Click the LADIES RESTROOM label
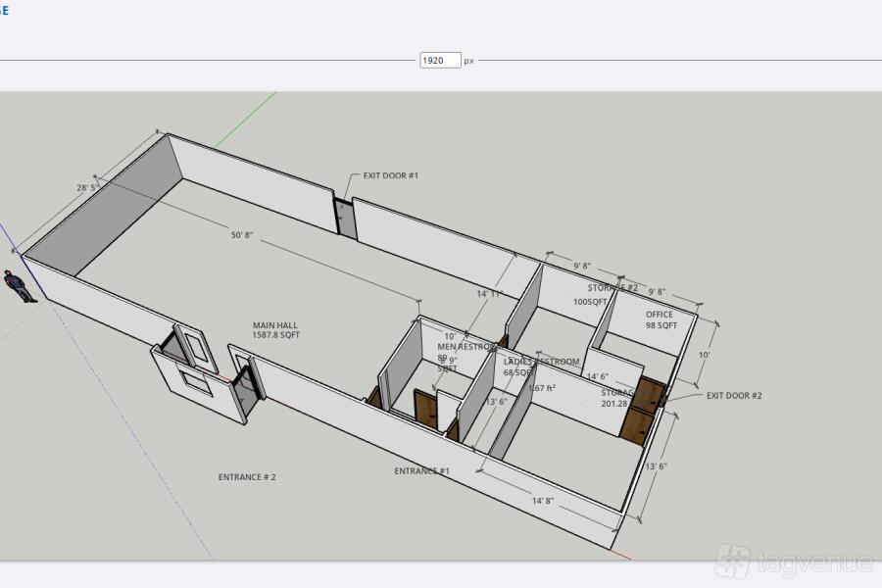This screenshot has width=882, height=588. 541,362
